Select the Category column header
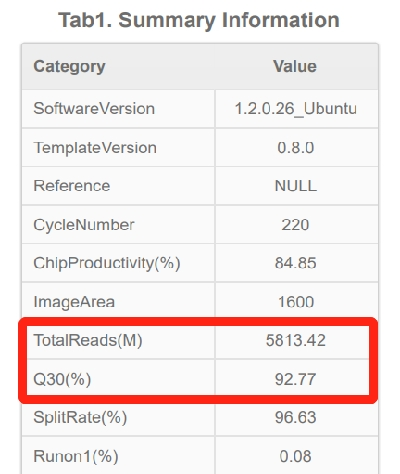The width and height of the screenshot is (400, 474). pos(69,67)
